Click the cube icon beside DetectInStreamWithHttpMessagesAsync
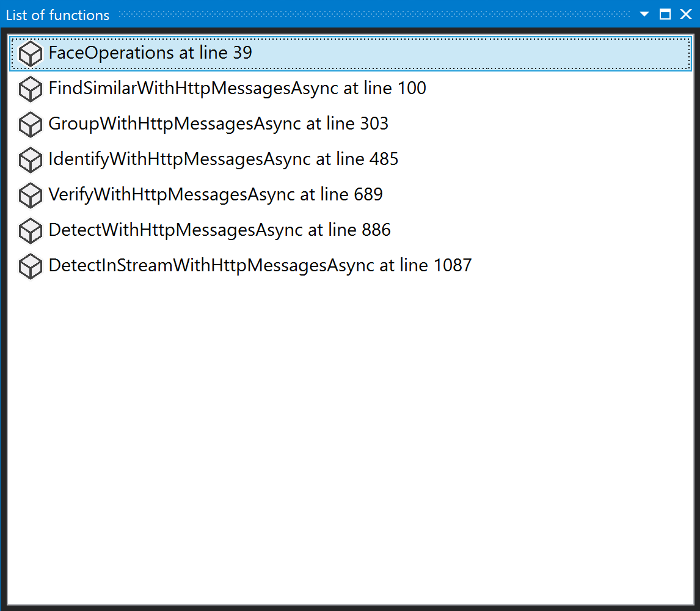This screenshot has width=700, height=611. point(30,266)
